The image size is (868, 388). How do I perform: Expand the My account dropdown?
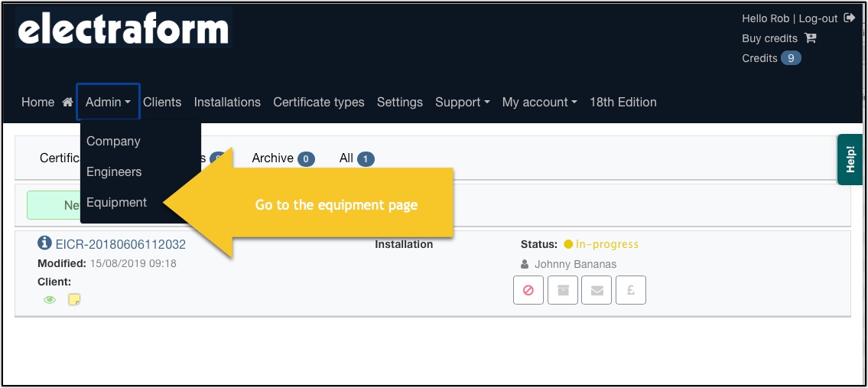tap(539, 102)
